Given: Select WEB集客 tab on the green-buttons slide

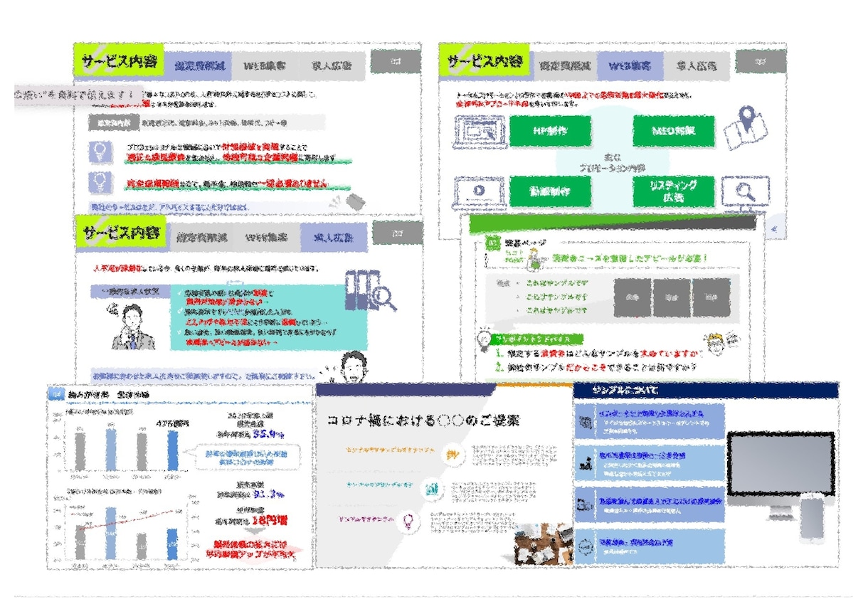Looking at the screenshot, I should 630,65.
